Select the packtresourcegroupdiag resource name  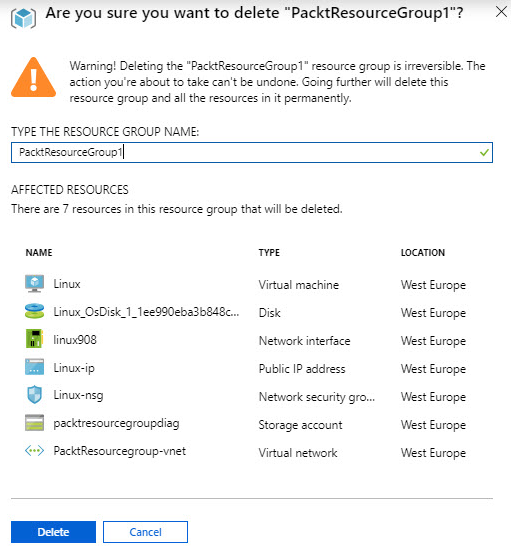[x=116, y=423]
